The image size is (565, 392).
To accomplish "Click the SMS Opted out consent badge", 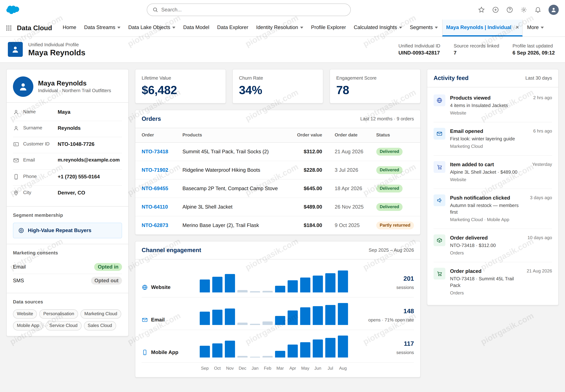I will tap(106, 281).
